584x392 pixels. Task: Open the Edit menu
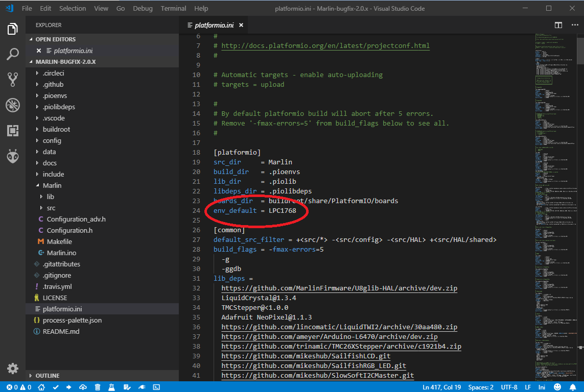click(x=45, y=8)
